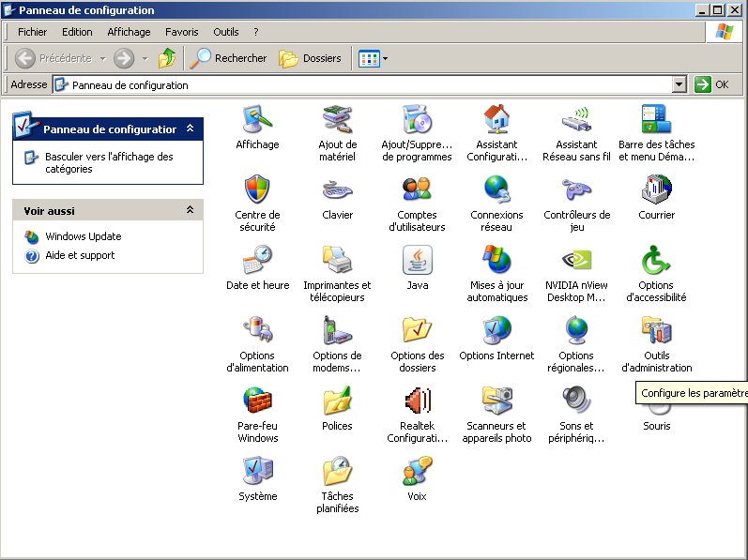This screenshot has height=560, width=748.
Task: Open Options d'accessibilité wheelchair icon
Action: coord(656,260)
